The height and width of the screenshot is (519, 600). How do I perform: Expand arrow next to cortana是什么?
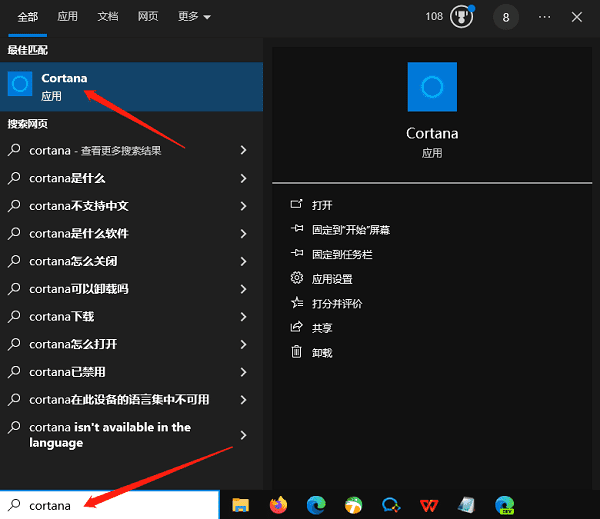click(243, 178)
